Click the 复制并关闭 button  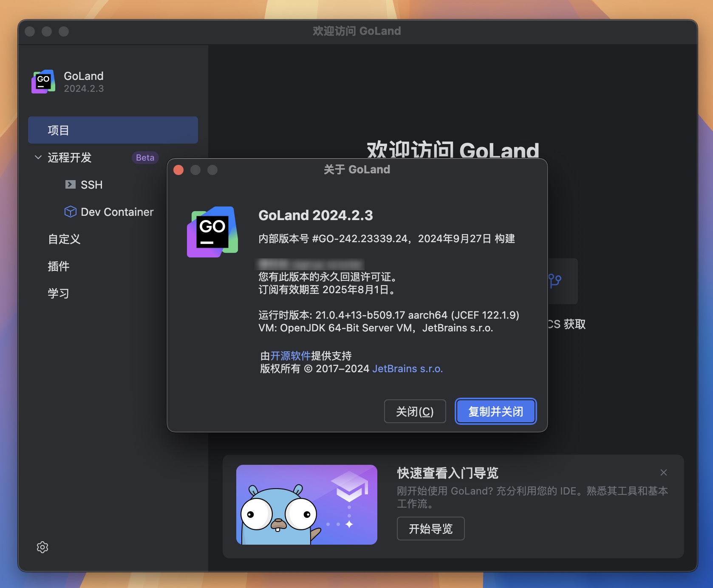pyautogui.click(x=495, y=411)
